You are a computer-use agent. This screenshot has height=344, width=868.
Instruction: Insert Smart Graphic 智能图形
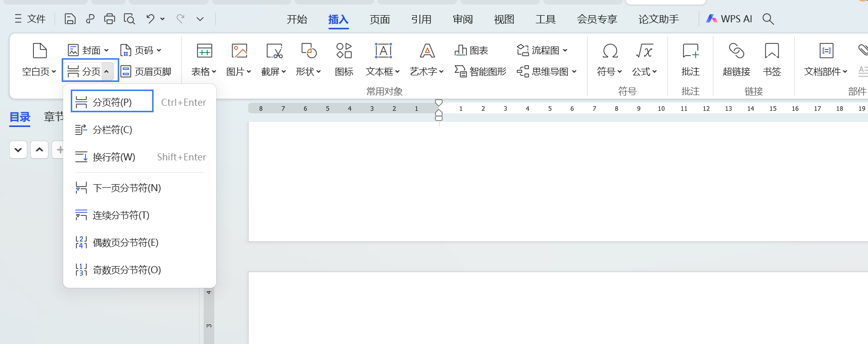[x=480, y=71]
